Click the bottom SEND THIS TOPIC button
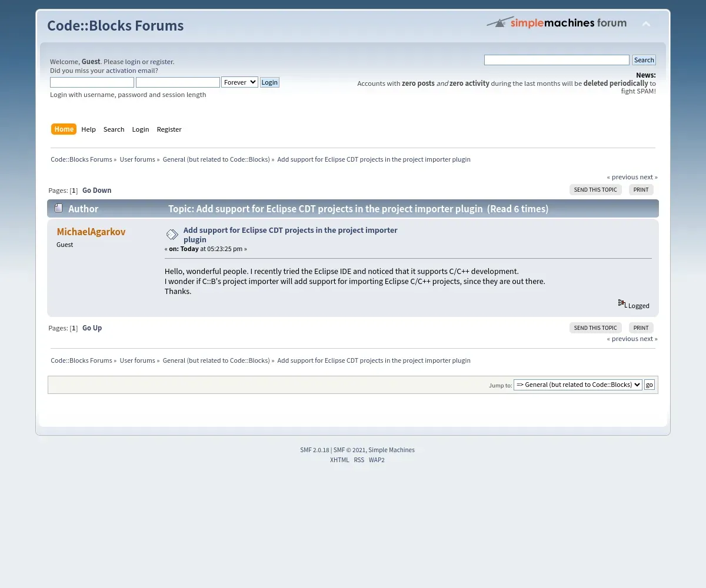 [x=595, y=328]
